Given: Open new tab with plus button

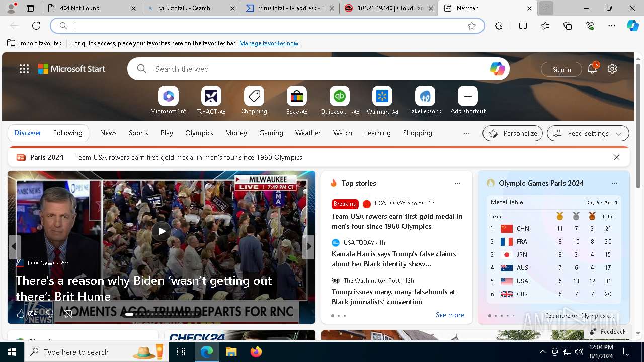Looking at the screenshot, I should [546, 8].
